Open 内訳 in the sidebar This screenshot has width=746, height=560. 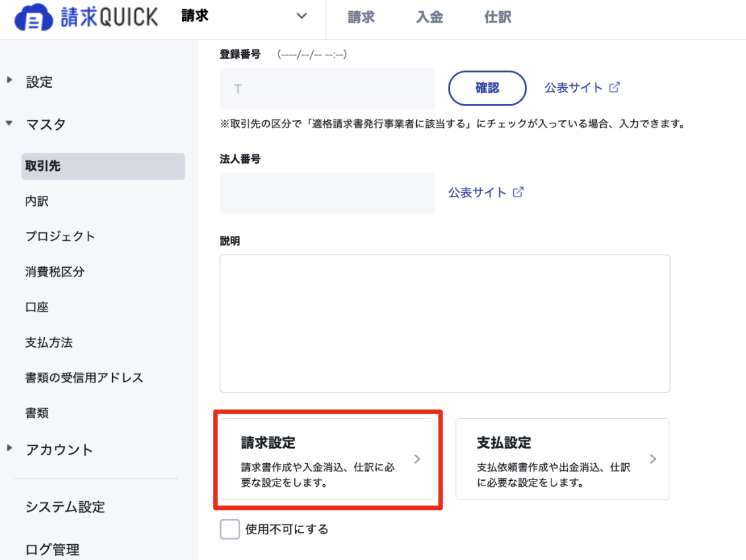click(x=37, y=201)
